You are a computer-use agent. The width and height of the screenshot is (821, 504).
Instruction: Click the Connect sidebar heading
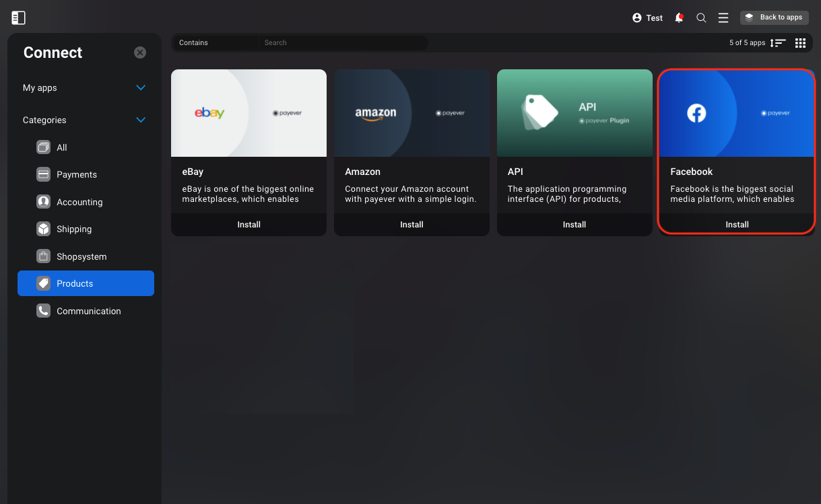pyautogui.click(x=53, y=52)
